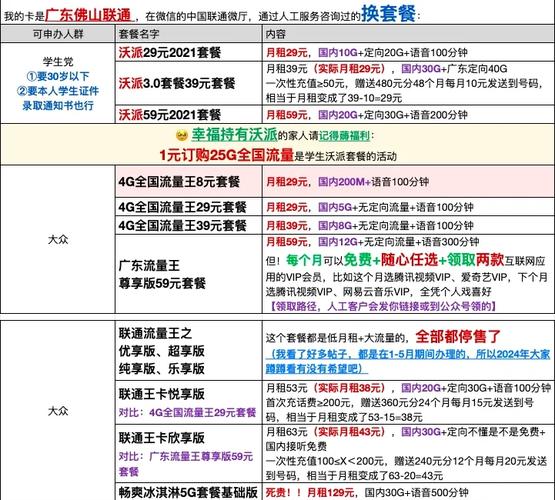
Task: Click the 录取通知书也行 note text
Action: click(x=58, y=105)
